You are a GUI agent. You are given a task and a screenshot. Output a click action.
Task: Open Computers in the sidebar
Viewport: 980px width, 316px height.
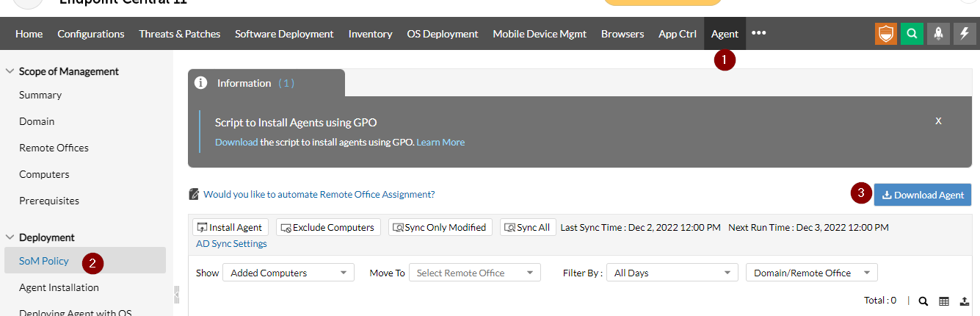coord(44,174)
